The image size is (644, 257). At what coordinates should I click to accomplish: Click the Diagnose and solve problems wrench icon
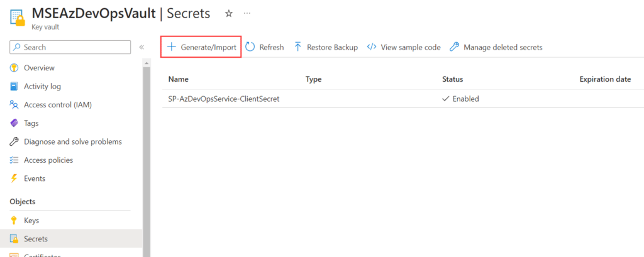tap(14, 141)
